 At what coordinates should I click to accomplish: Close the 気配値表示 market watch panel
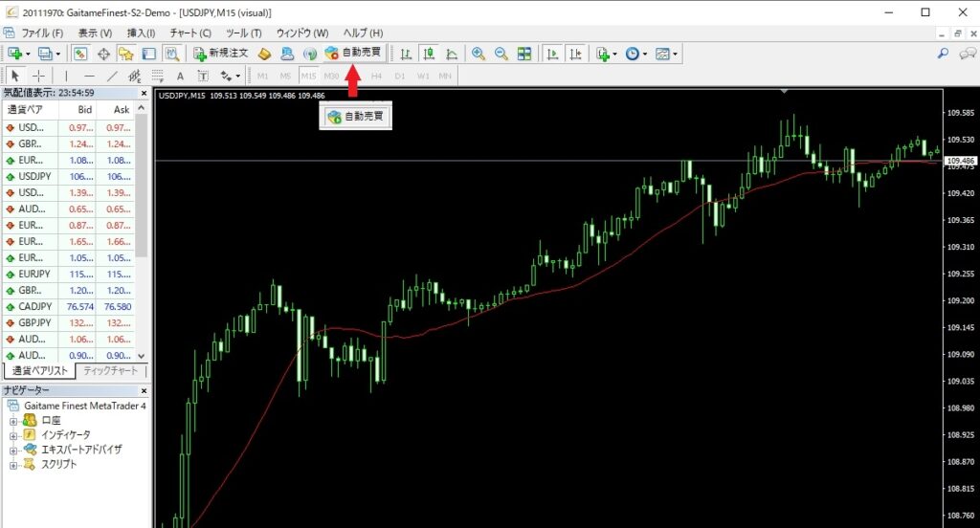coord(144,93)
